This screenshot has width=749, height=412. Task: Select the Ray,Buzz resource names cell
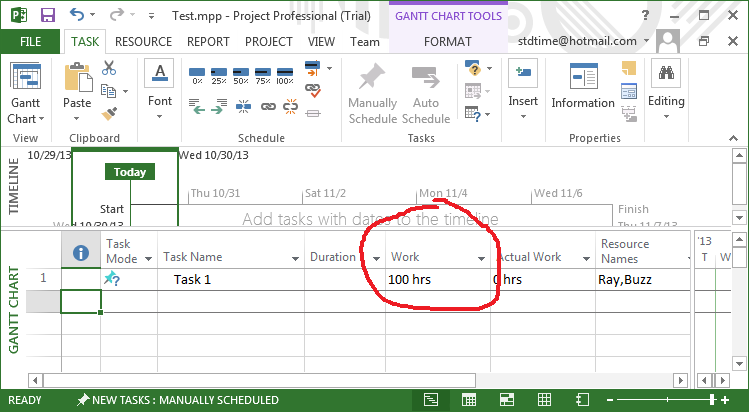click(x=643, y=279)
